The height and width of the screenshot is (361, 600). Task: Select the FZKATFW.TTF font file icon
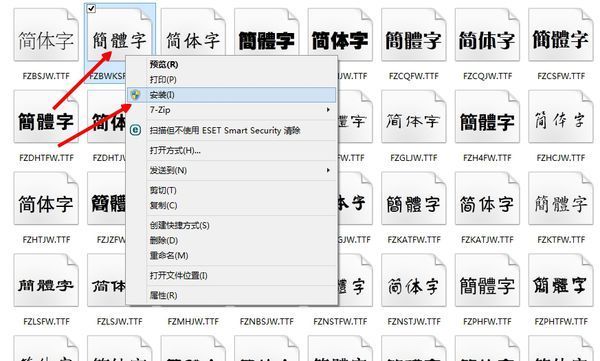[414, 198]
